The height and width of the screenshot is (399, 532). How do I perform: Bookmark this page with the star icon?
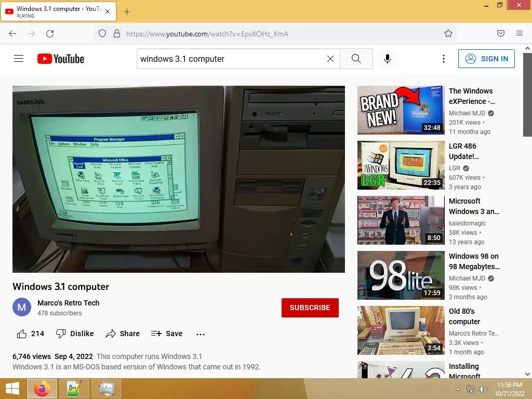tap(448, 33)
